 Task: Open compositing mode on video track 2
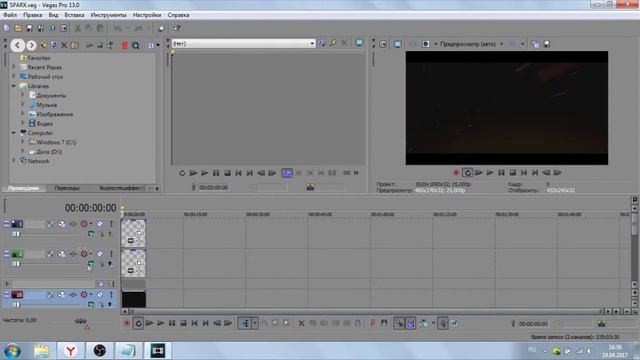tap(91, 264)
